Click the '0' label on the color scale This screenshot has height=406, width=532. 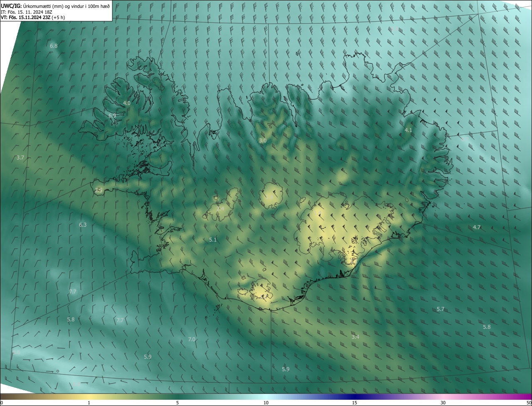[2, 403]
